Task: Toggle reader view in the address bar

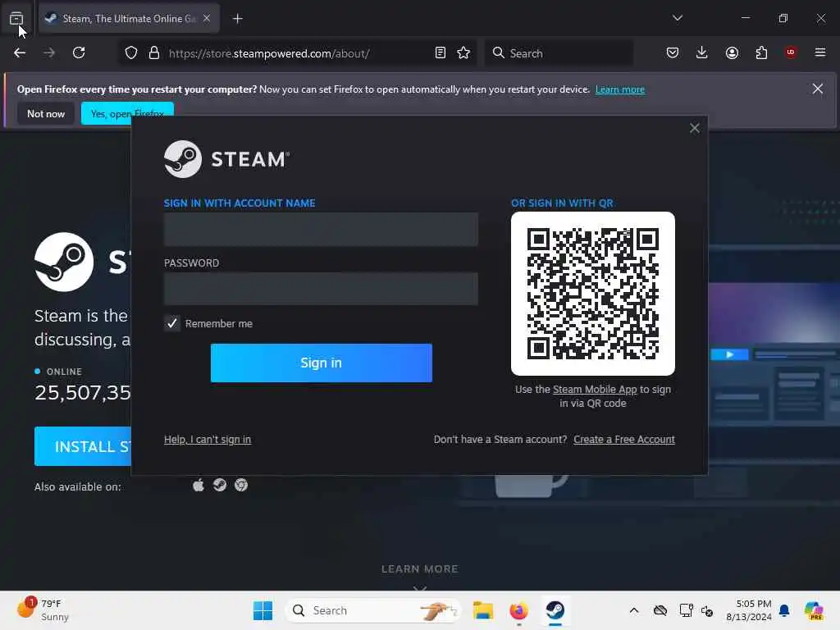Action: click(x=441, y=53)
